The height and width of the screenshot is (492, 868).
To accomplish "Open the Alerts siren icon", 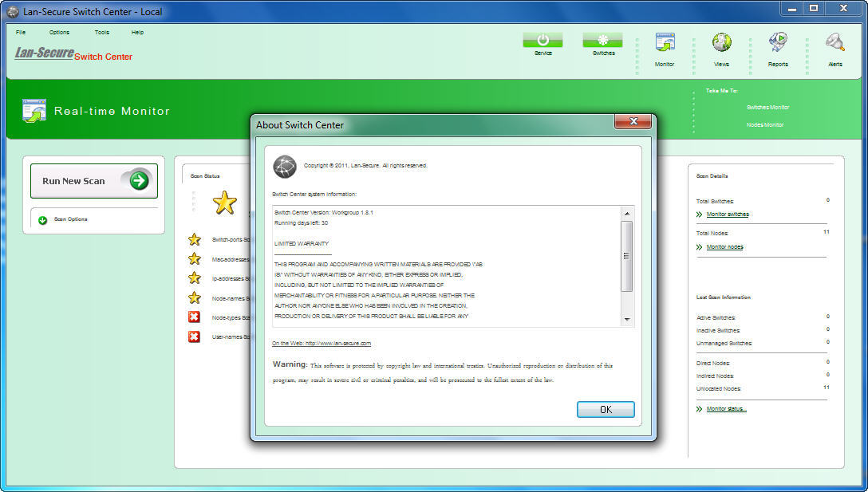I will tap(834, 42).
